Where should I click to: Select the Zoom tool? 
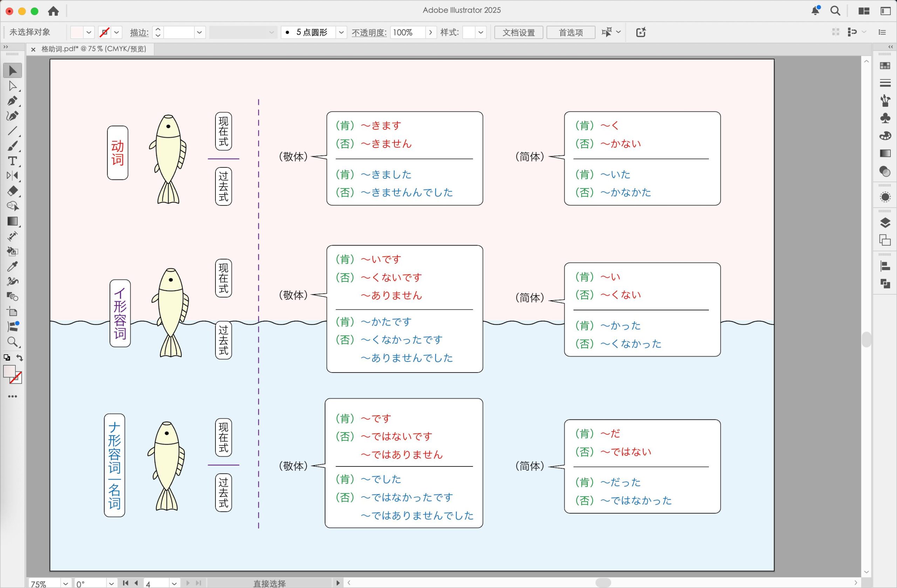click(x=12, y=342)
